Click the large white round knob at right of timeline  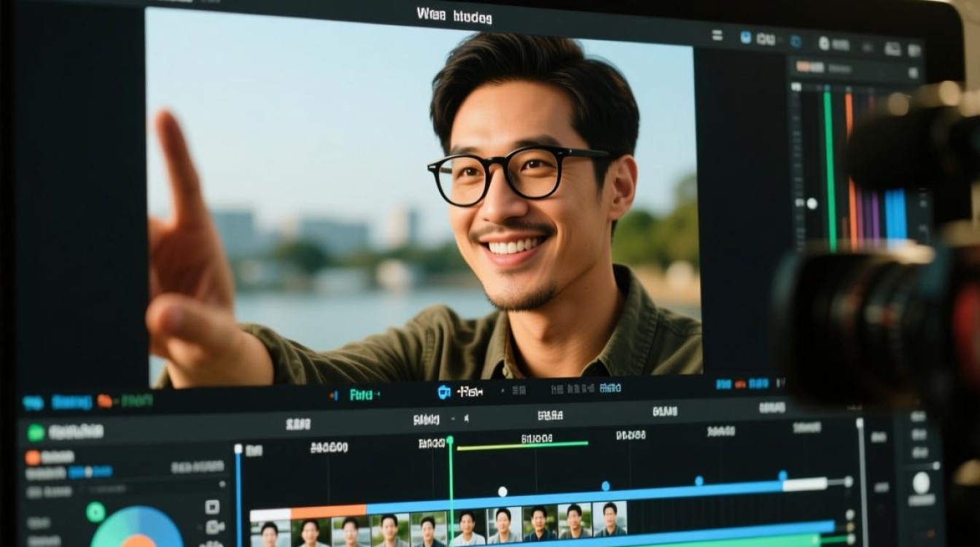tap(922, 482)
